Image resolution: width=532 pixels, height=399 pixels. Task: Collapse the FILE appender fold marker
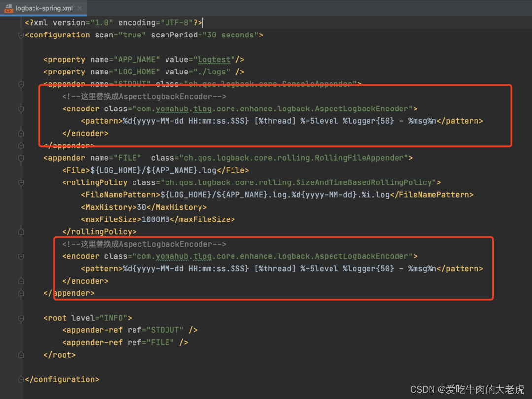pos(21,158)
